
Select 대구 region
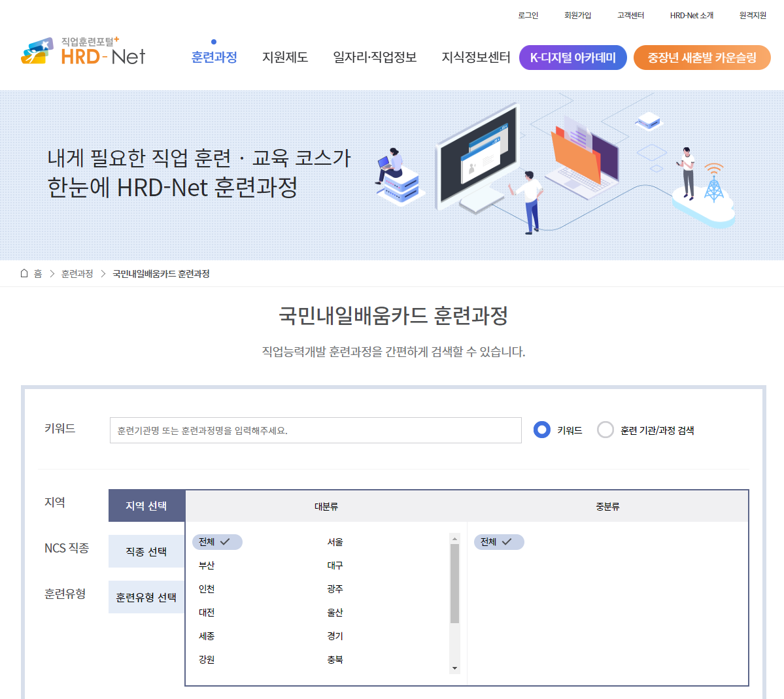(x=335, y=566)
